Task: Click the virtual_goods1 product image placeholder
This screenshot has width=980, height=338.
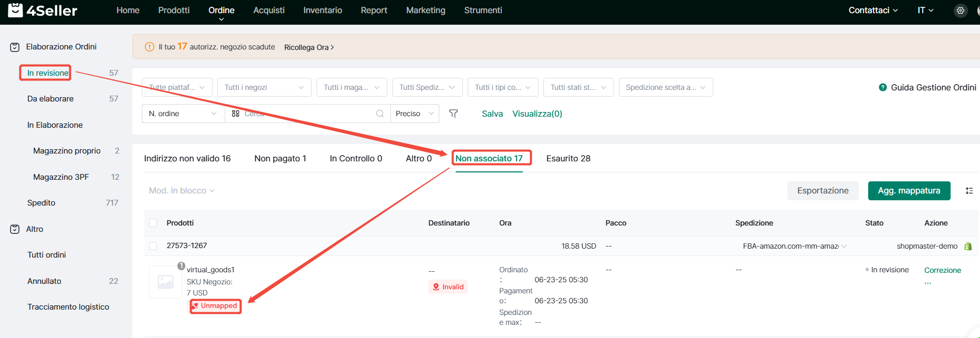Action: pyautogui.click(x=165, y=282)
